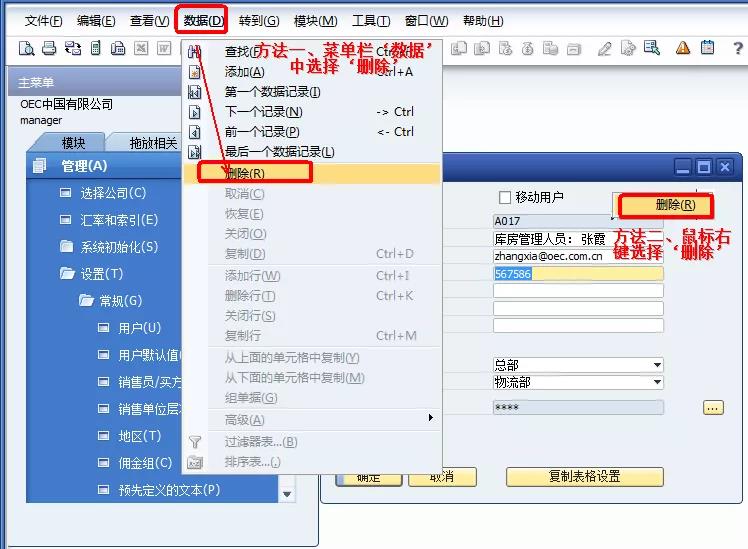Screen dimensions: 748x549
Task: Open 汇率和索引(E) in main menu
Action: [x=119, y=220]
